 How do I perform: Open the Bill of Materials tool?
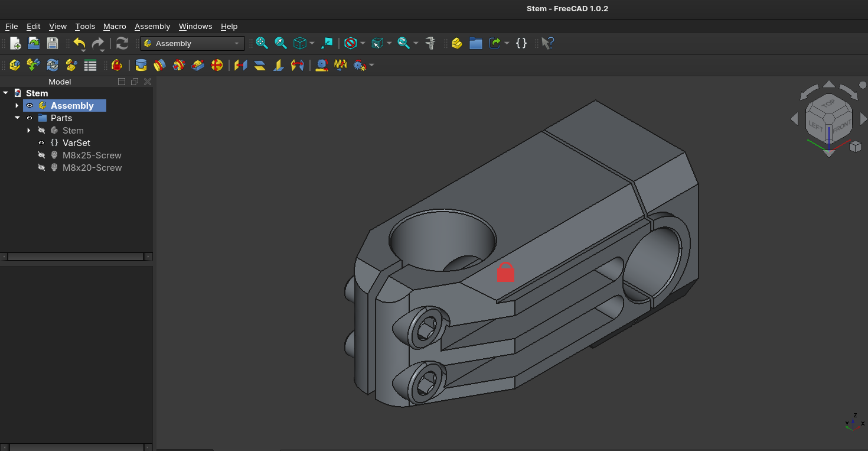pos(90,65)
